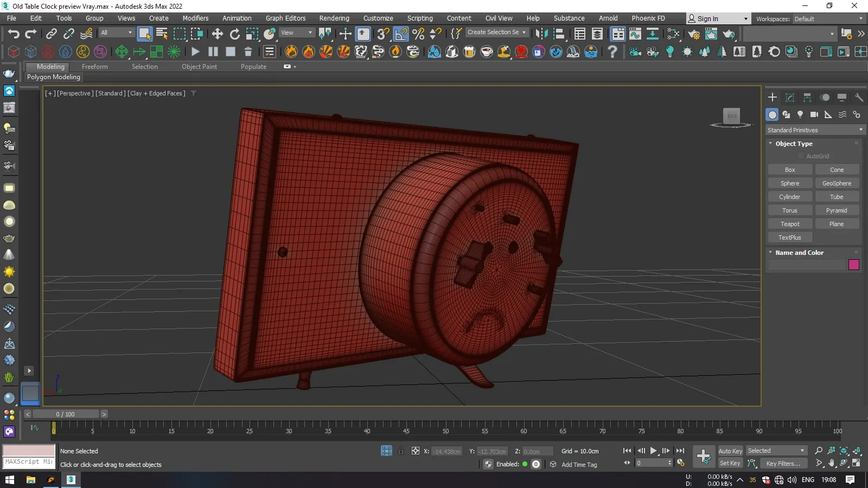Expand the Workspaces Default dropdown
Screen dimensions: 868x488
coord(828,19)
